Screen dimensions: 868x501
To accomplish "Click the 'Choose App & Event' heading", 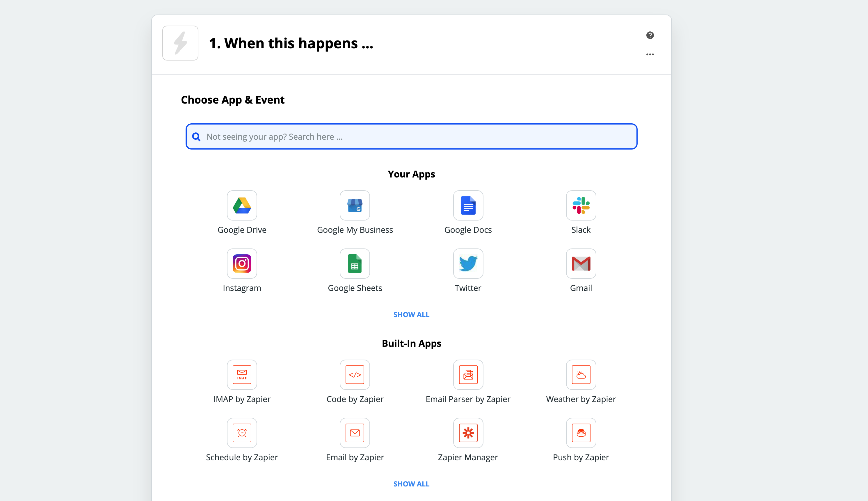I will [x=233, y=100].
